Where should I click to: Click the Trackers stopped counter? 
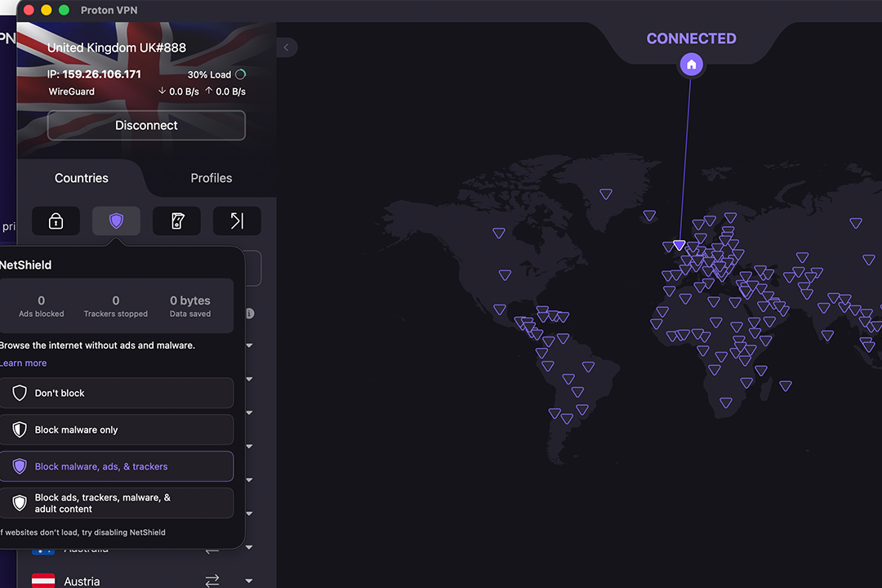[x=115, y=306]
